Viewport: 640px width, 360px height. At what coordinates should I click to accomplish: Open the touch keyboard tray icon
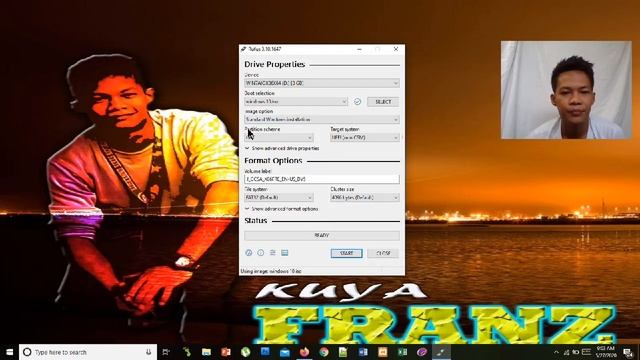coord(587,352)
